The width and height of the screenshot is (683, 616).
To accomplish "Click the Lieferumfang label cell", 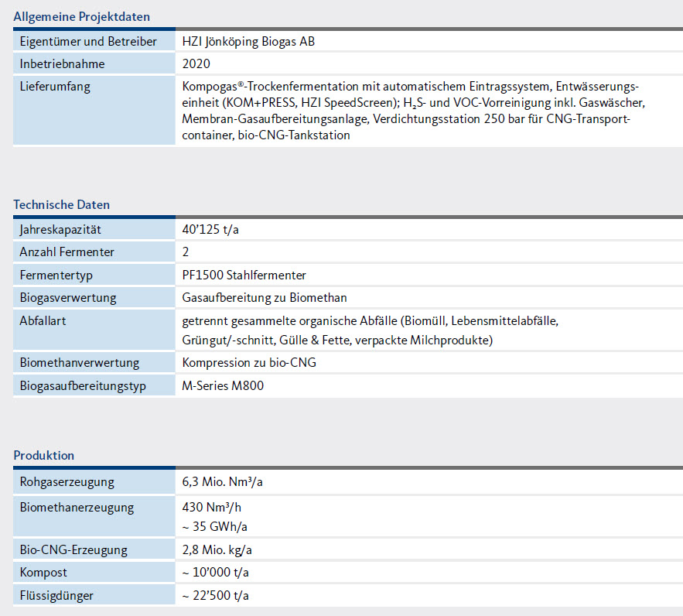I will pos(55,87).
